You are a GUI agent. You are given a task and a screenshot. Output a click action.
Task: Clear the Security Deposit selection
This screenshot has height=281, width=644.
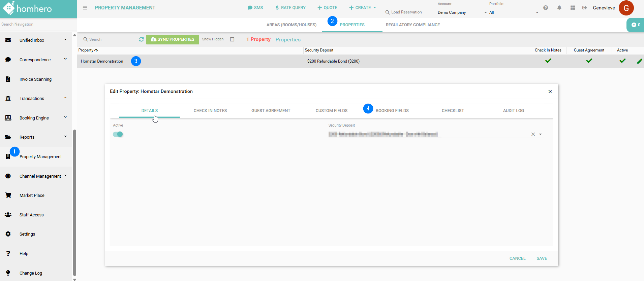[x=533, y=134]
